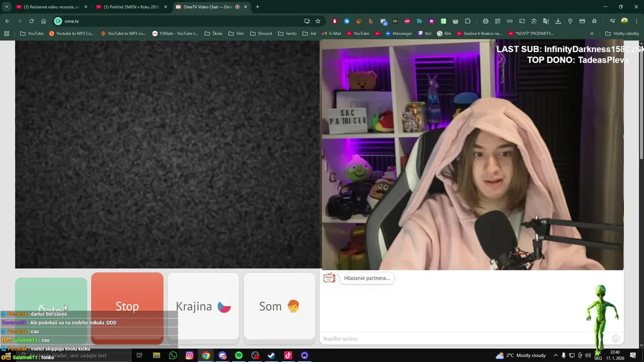Open Spotify from the taskbar

click(x=238, y=355)
